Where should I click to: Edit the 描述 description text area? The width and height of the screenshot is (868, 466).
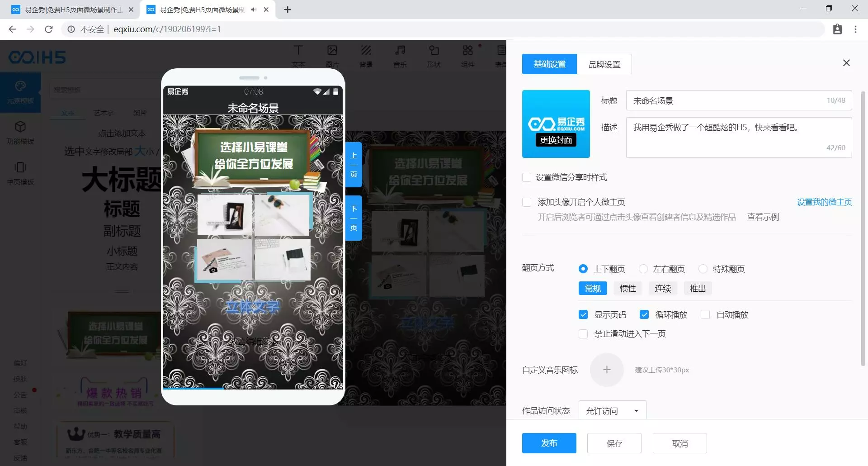pos(739,138)
